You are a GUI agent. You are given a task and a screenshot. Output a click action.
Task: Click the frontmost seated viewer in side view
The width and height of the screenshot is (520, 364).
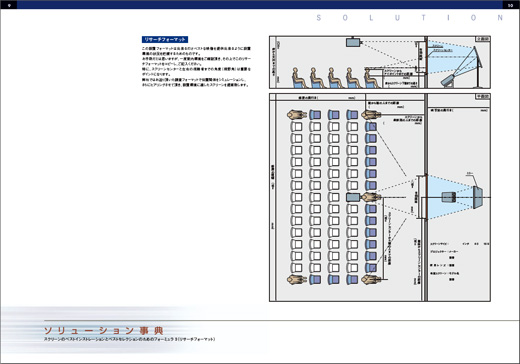click(371, 78)
